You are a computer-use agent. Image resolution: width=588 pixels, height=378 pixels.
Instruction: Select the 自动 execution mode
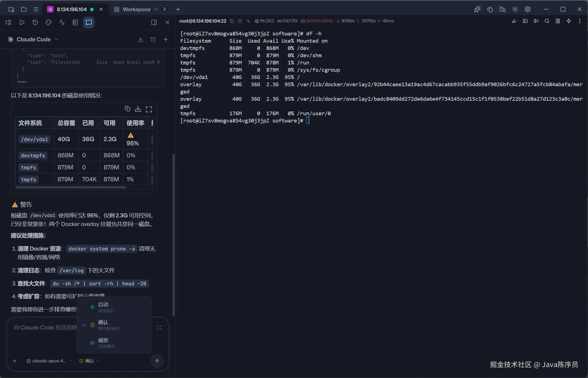[114, 307]
